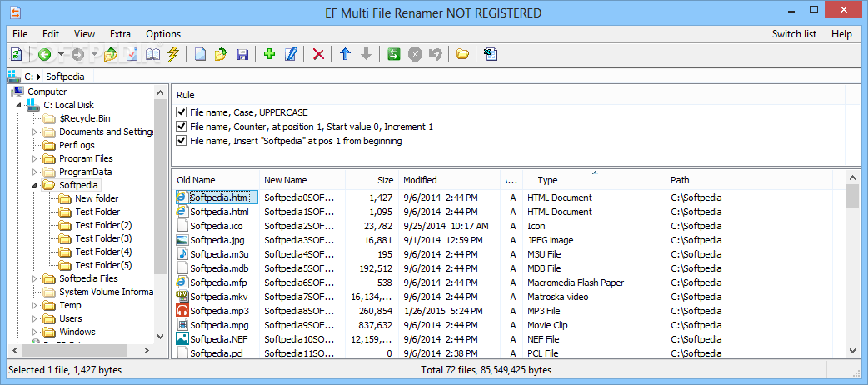Start renaming with green swap icon

pos(393,54)
